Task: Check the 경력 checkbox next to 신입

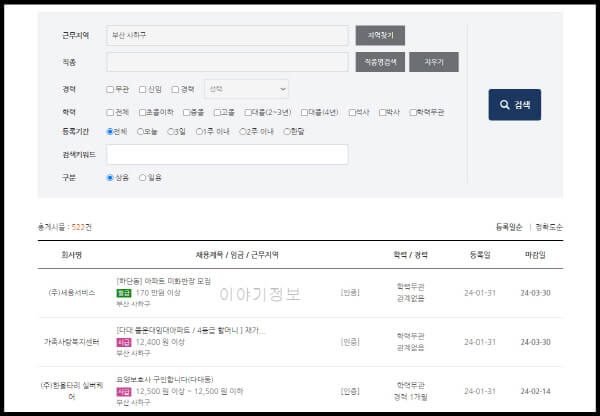Action: [x=175, y=90]
